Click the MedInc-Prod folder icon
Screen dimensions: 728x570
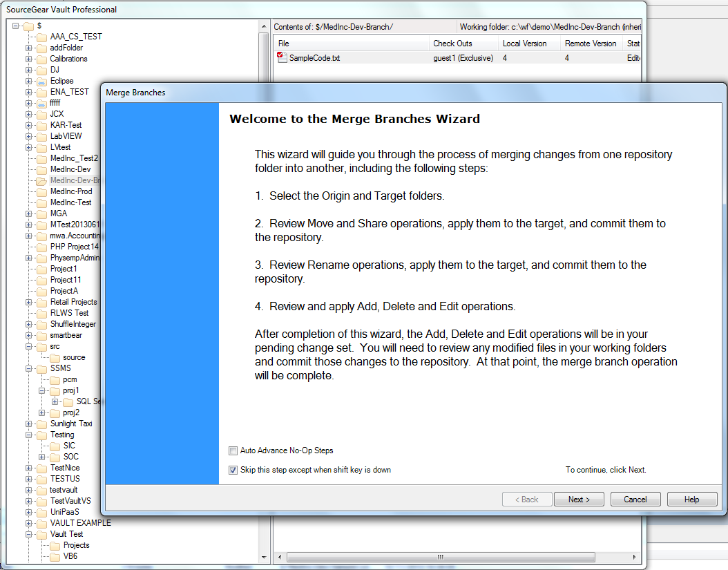41,192
